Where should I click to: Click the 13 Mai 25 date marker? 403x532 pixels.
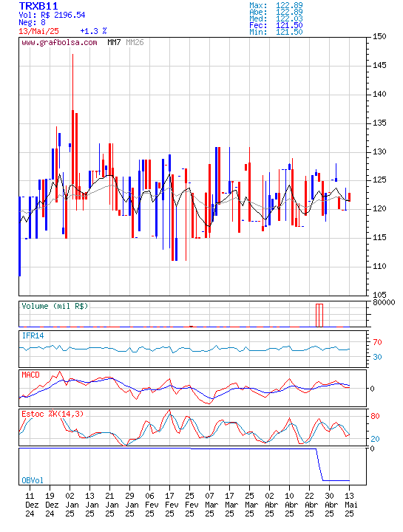pos(349,505)
